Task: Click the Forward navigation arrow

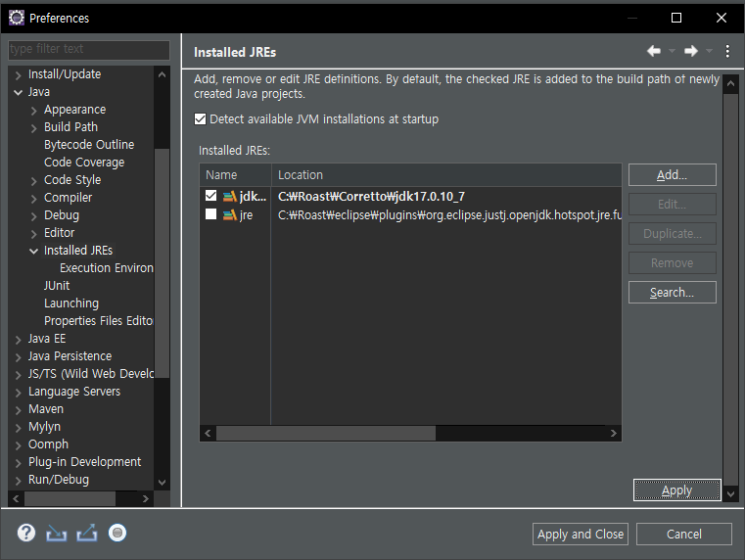Action: pos(691,51)
